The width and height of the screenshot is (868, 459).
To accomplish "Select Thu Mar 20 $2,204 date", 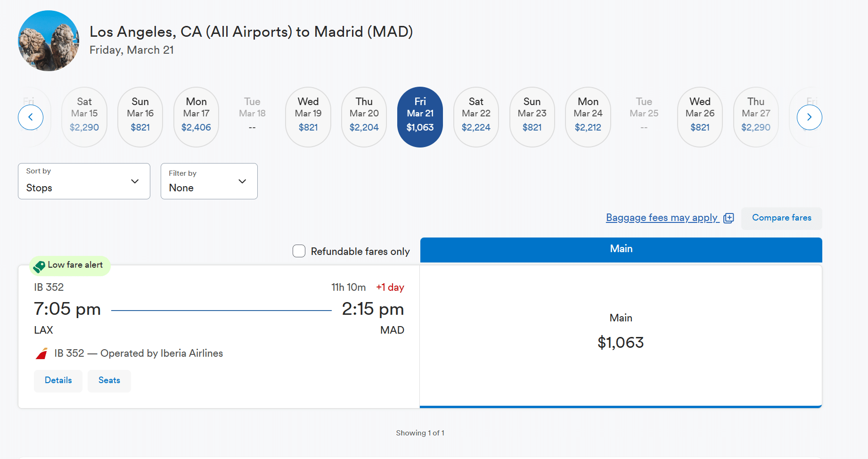I will click(364, 117).
